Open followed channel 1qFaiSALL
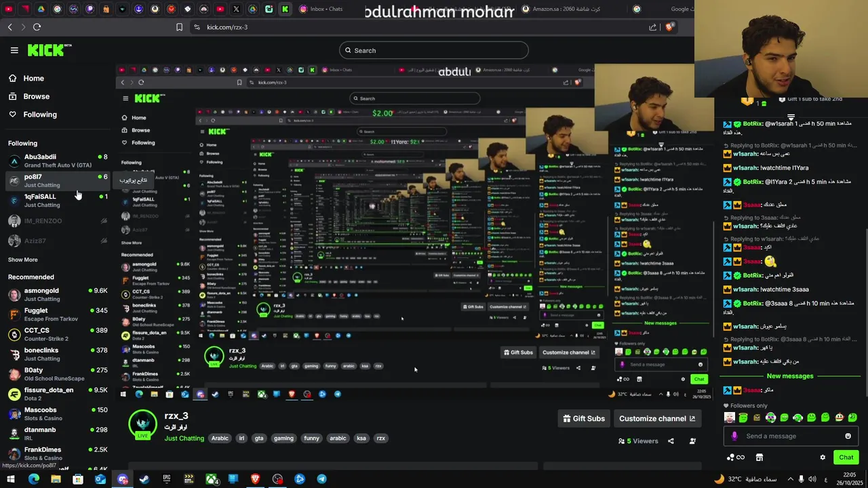 (57, 200)
